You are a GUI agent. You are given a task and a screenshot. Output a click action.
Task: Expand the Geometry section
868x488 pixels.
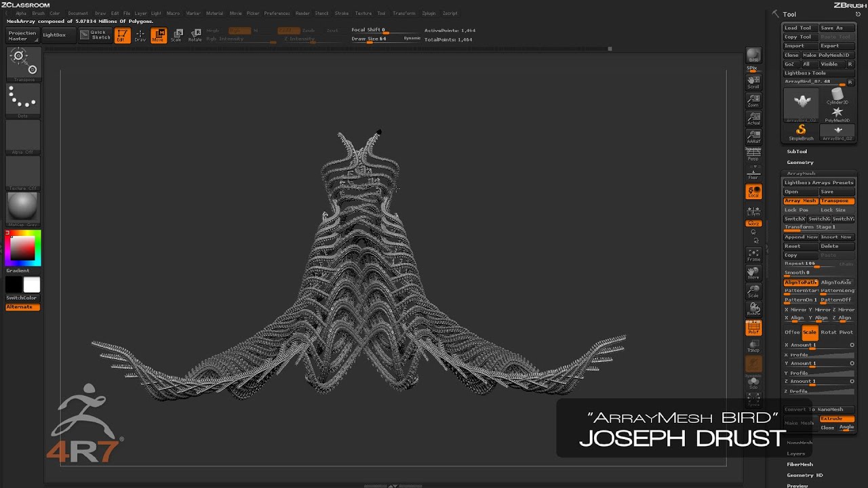800,163
